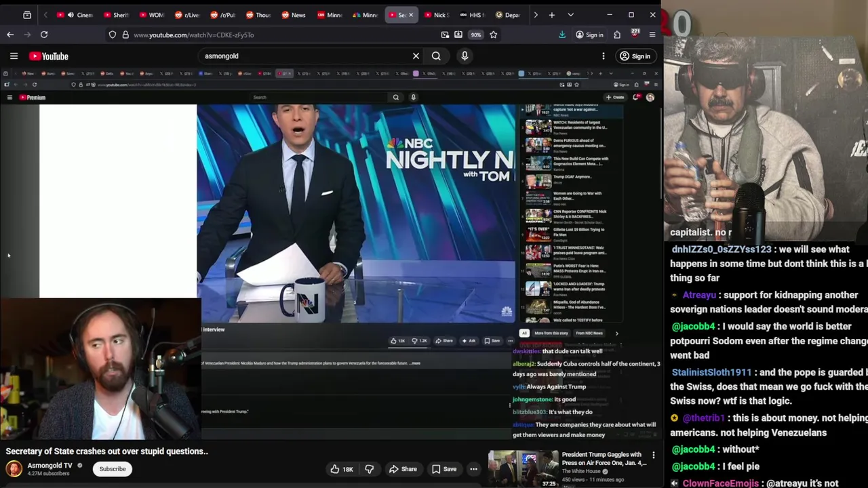868x488 pixels.
Task: Click the inner video's search field
Action: [x=319, y=97]
